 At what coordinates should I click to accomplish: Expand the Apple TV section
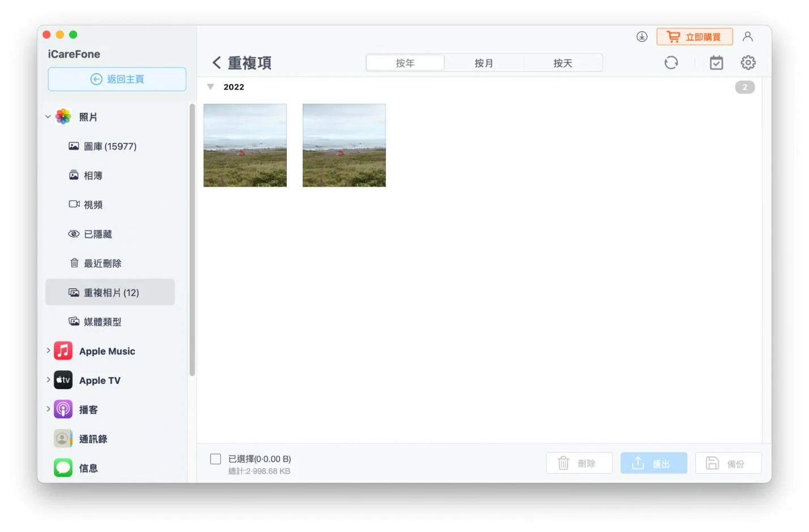click(x=48, y=380)
